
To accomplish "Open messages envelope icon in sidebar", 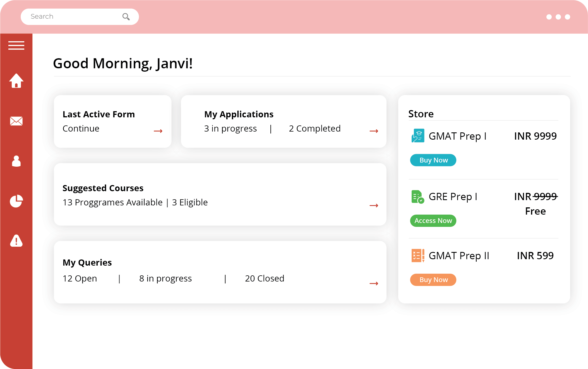I will tap(16, 121).
